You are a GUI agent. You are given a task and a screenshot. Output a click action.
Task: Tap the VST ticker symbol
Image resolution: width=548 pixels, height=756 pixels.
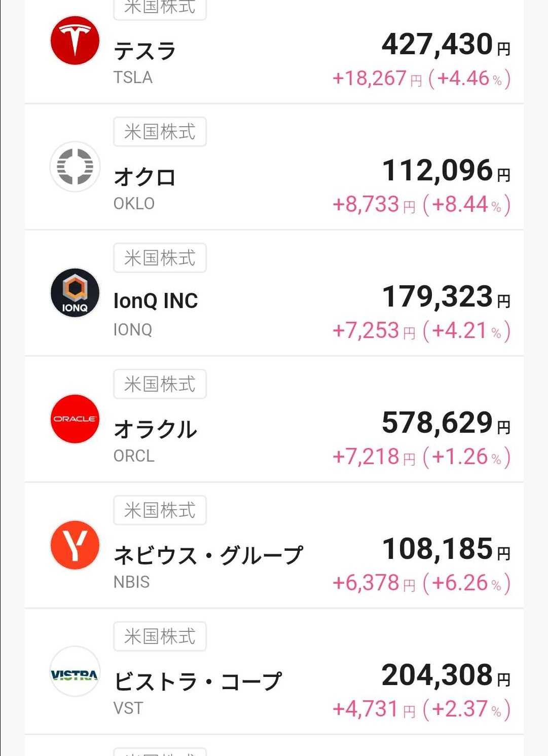tap(128, 708)
